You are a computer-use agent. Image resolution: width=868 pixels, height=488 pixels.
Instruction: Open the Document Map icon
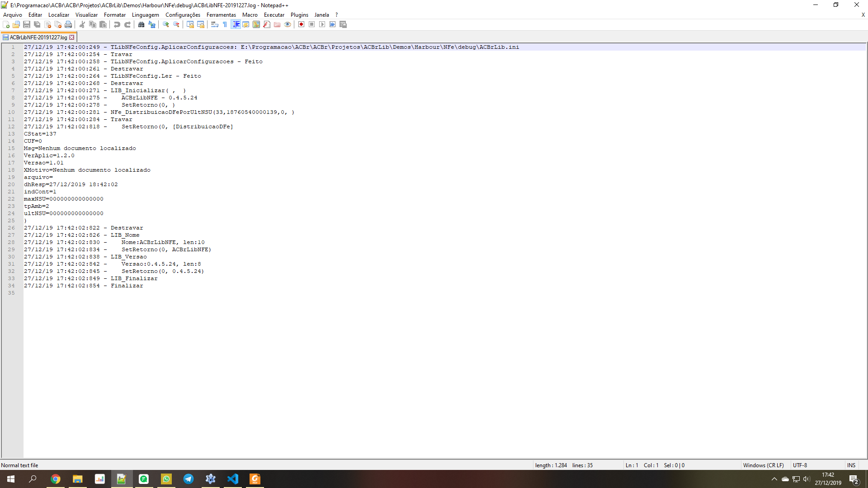[256, 24]
